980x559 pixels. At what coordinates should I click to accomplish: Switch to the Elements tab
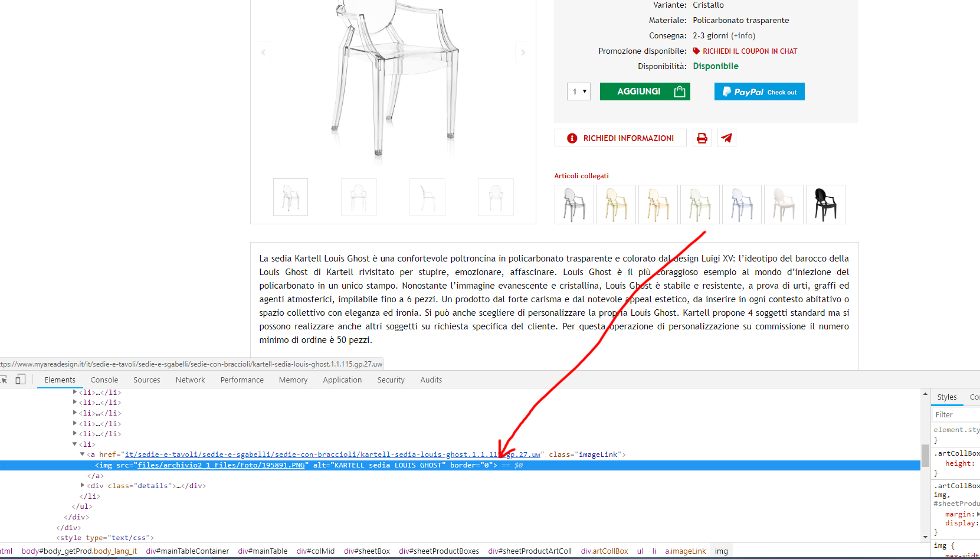(x=60, y=380)
